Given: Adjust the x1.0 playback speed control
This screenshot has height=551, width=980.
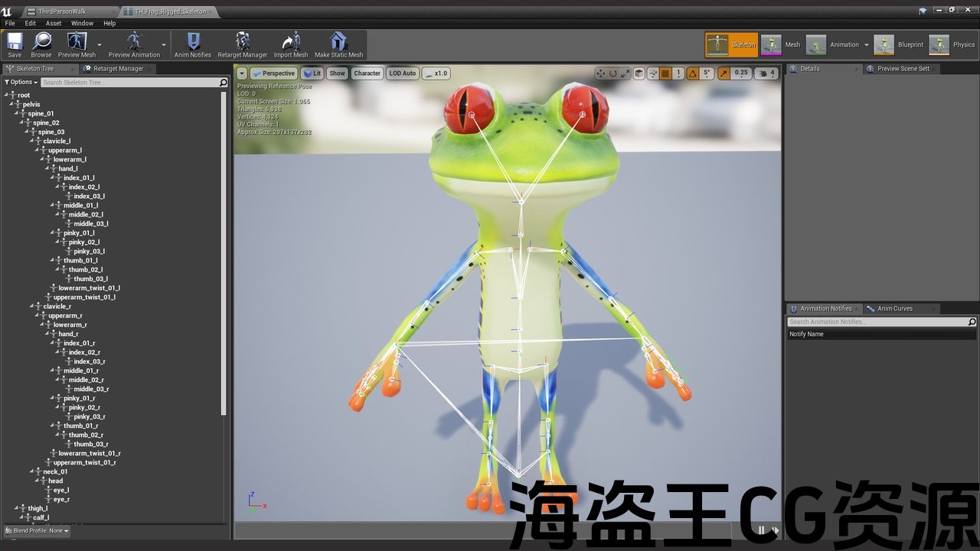Looking at the screenshot, I should [436, 73].
